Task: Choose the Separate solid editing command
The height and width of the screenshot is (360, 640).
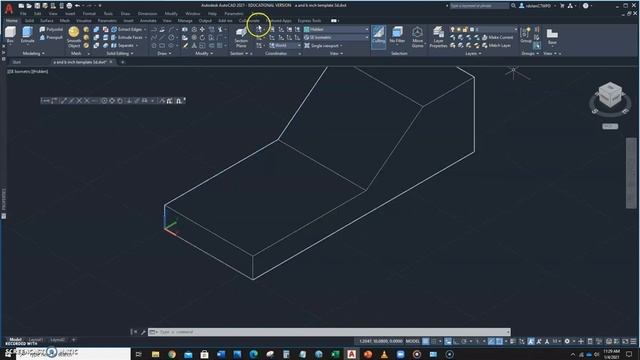Action: 122,45
